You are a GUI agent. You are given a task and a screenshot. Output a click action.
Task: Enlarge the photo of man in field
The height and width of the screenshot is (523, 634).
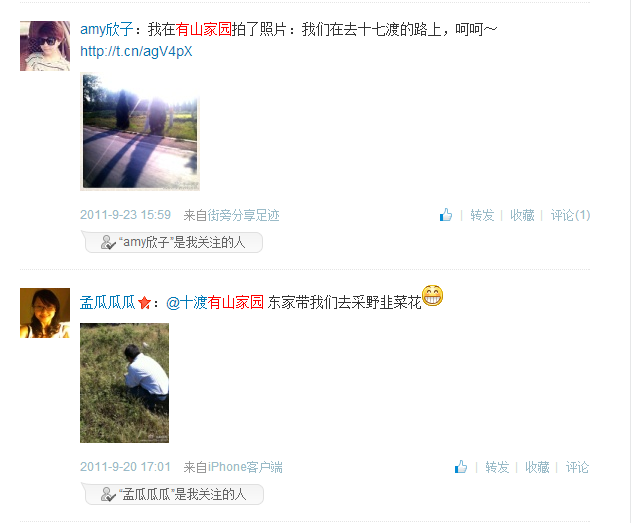coord(125,383)
